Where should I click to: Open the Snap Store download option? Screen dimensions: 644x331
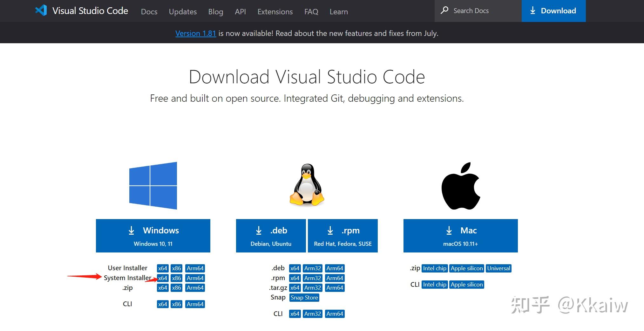click(x=304, y=298)
